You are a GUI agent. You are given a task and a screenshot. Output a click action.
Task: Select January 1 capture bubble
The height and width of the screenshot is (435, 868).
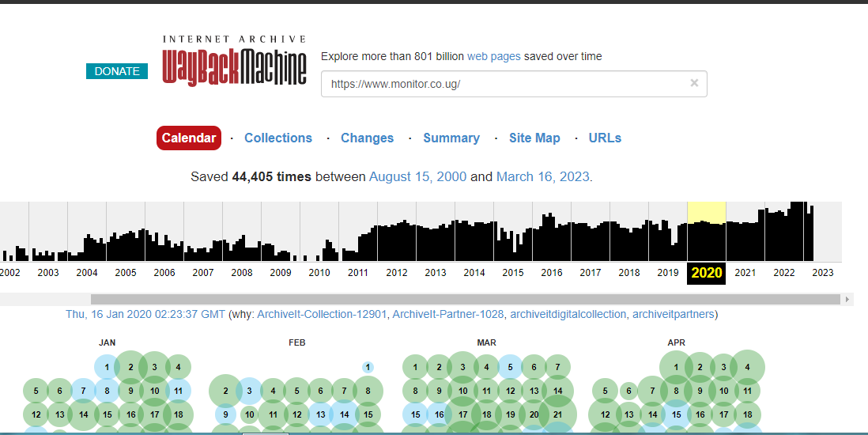point(107,367)
